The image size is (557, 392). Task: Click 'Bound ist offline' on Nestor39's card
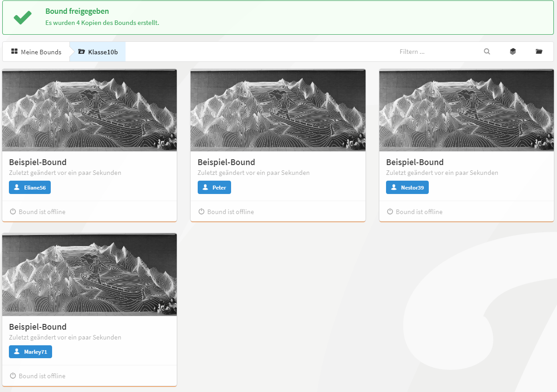click(419, 212)
